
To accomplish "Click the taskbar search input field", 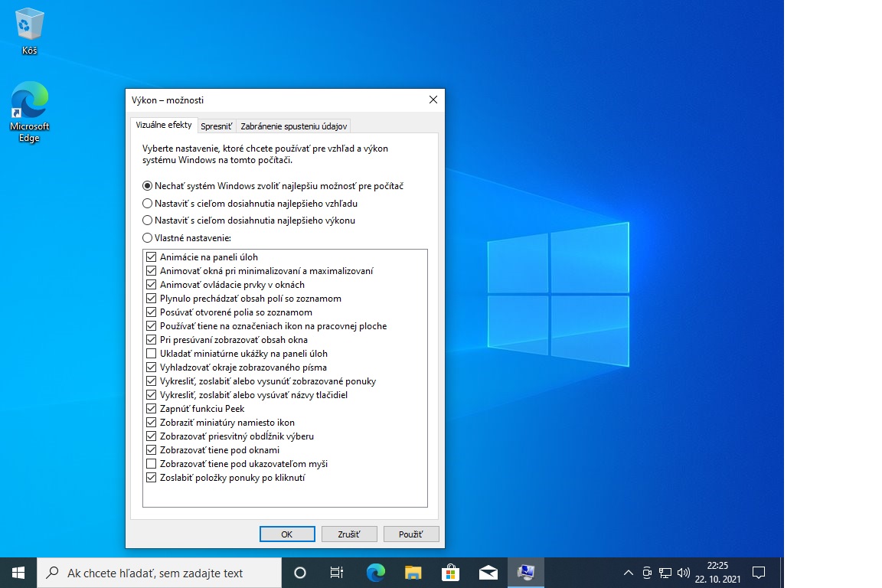I will point(161,573).
